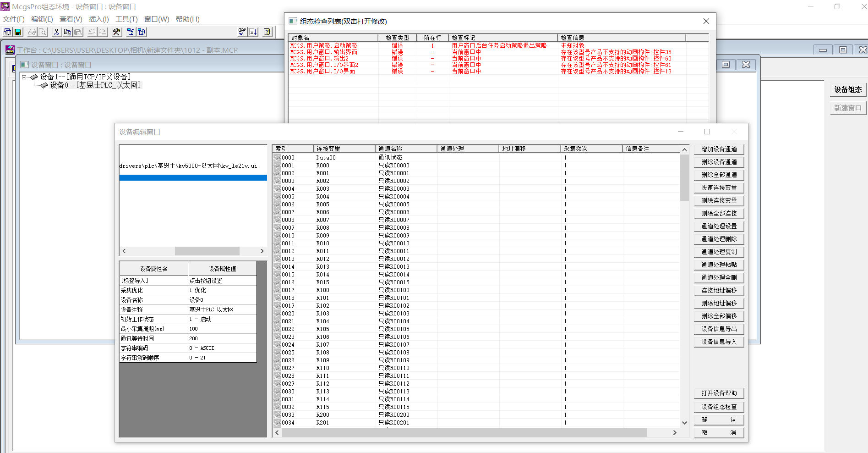Collapse the 设备1 通用TCP/IP父设备 tree node
Image resolution: width=868 pixels, height=453 pixels.
point(25,77)
